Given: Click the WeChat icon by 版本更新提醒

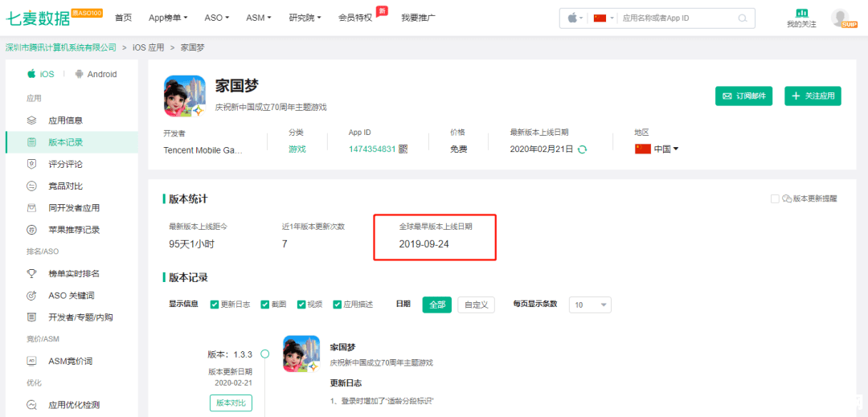Looking at the screenshot, I should click(x=787, y=198).
